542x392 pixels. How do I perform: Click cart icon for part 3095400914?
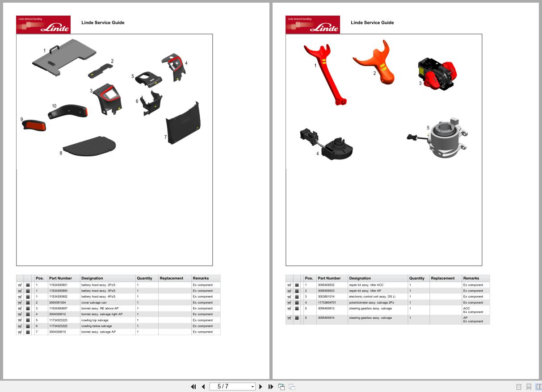tap(290, 317)
